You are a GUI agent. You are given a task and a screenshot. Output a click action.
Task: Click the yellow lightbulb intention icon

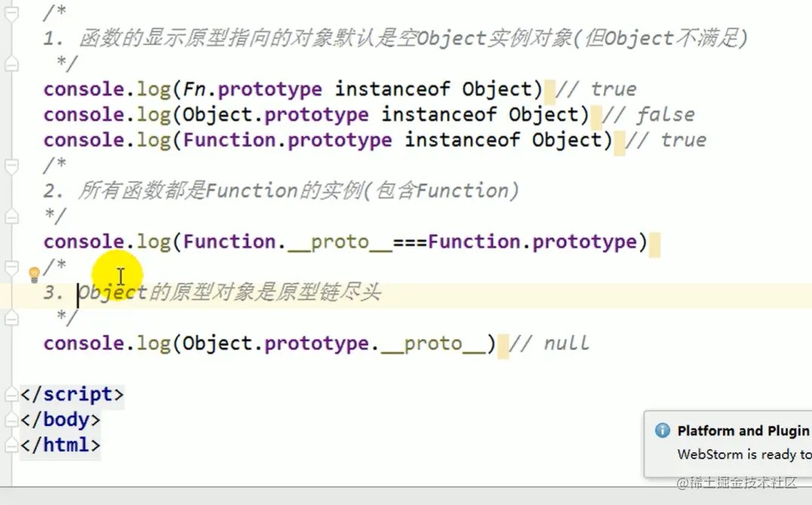click(34, 274)
